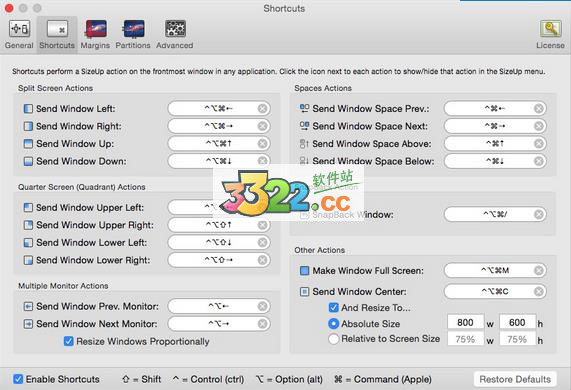Open the General preferences tab
Image resolution: width=571 pixels, height=390 pixels.
(19, 35)
